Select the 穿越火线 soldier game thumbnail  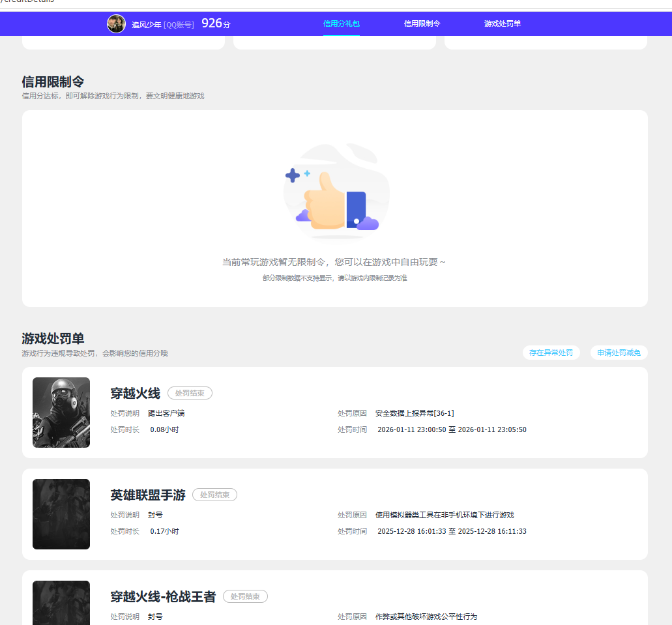coord(61,413)
